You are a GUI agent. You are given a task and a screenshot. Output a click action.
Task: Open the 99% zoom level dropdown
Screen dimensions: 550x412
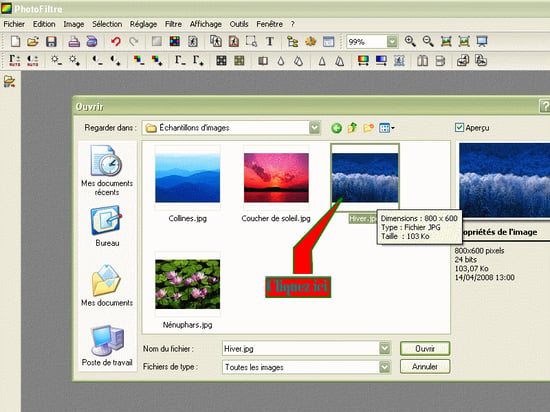pos(392,42)
